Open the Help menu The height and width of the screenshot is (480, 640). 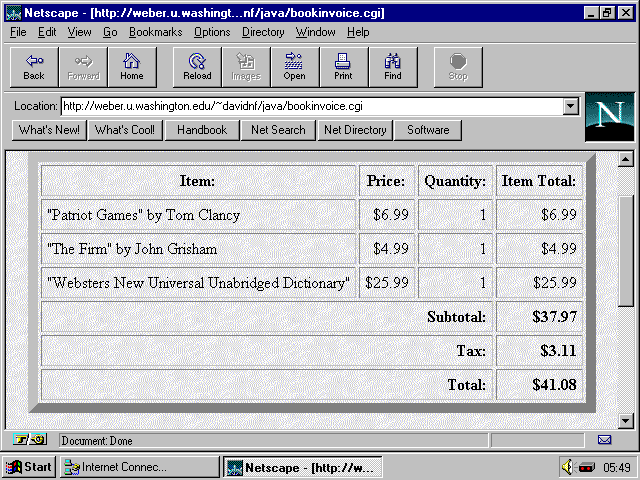click(x=358, y=32)
